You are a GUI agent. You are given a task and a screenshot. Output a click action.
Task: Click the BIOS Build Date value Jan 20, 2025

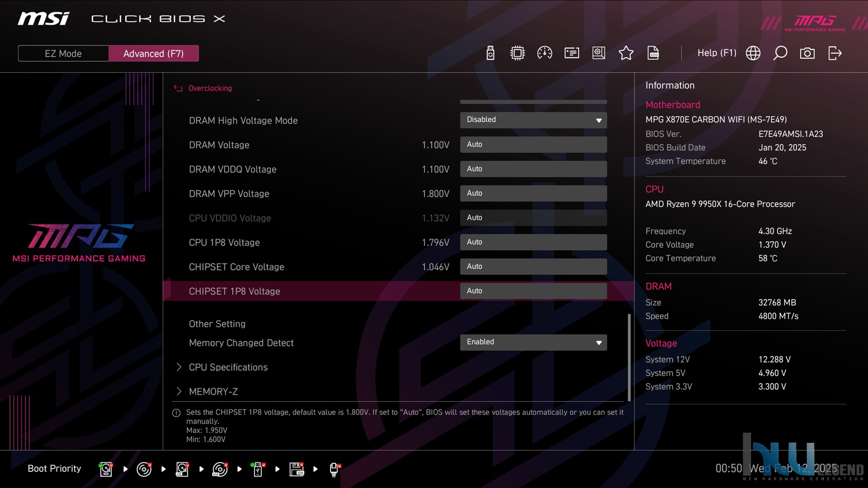(x=782, y=148)
